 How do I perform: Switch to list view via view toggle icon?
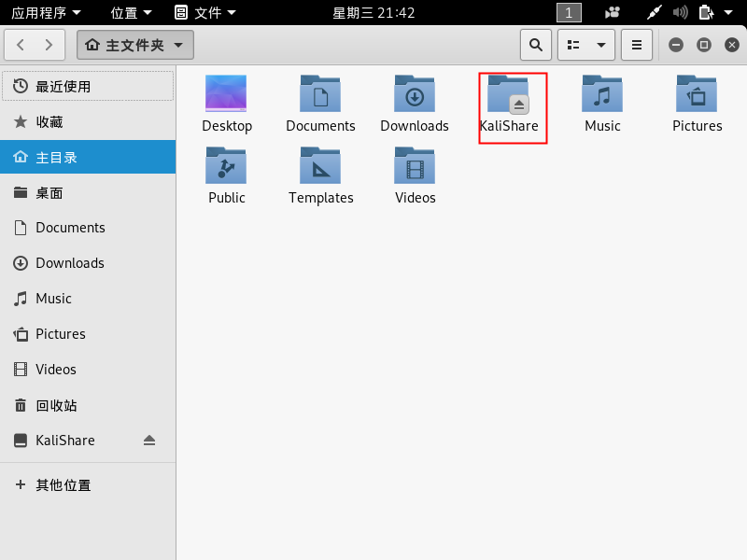(573, 45)
